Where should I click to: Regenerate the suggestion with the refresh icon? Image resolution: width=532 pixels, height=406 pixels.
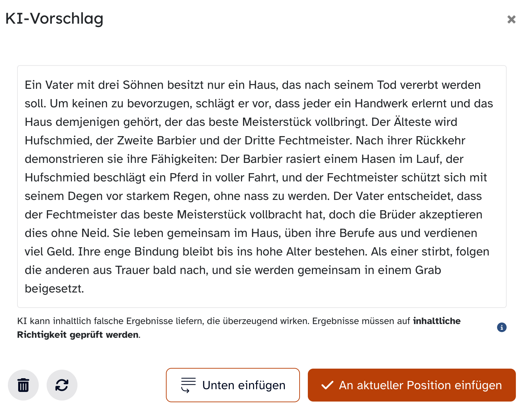(62, 385)
